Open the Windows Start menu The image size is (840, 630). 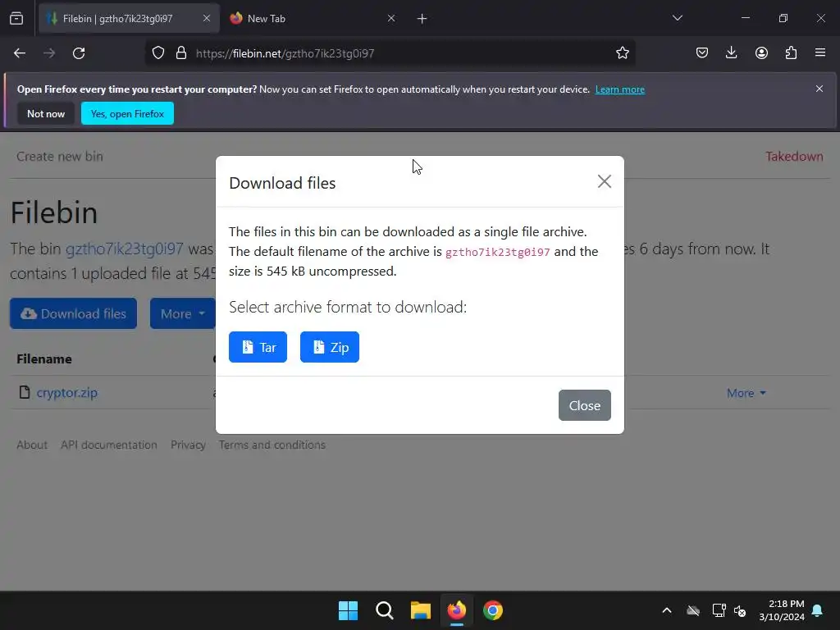click(348, 610)
